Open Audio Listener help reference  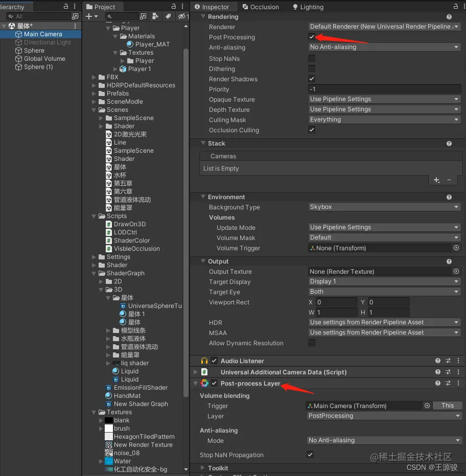[x=438, y=361]
